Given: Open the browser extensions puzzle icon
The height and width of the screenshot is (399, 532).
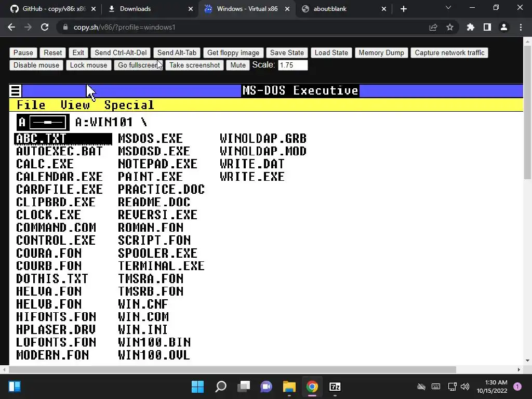Looking at the screenshot, I should [470, 27].
